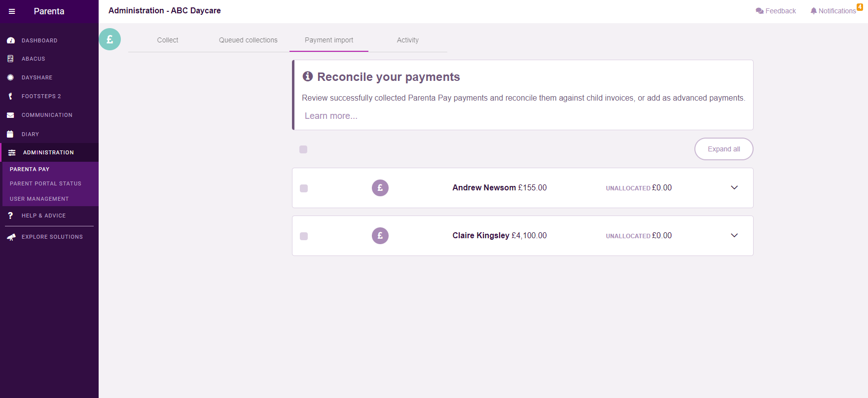Click the Notifications bell icon

pos(814,11)
